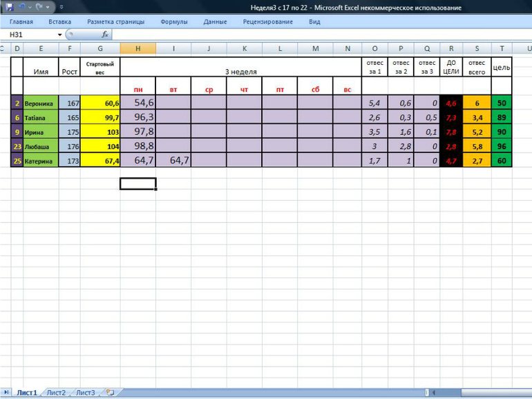Expand the Name Box dropdown arrow
The image size is (532, 399).
59,35
